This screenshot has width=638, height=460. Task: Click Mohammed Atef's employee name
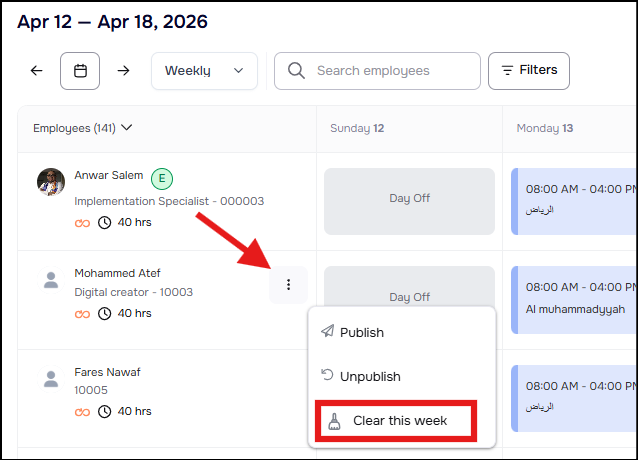point(117,273)
